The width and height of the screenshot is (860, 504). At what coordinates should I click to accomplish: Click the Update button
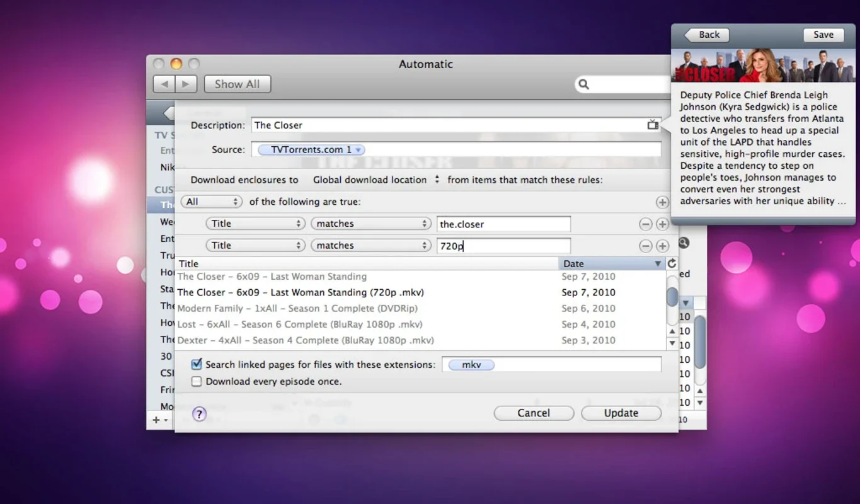click(621, 413)
